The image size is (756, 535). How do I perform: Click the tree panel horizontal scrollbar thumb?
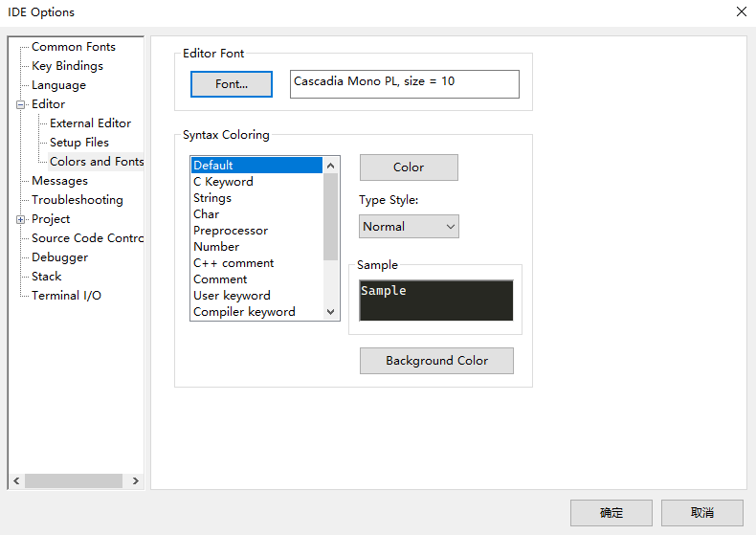[x=74, y=480]
